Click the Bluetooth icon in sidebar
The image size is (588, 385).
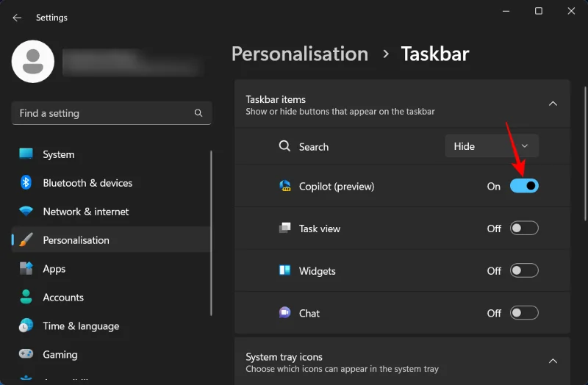tap(26, 182)
